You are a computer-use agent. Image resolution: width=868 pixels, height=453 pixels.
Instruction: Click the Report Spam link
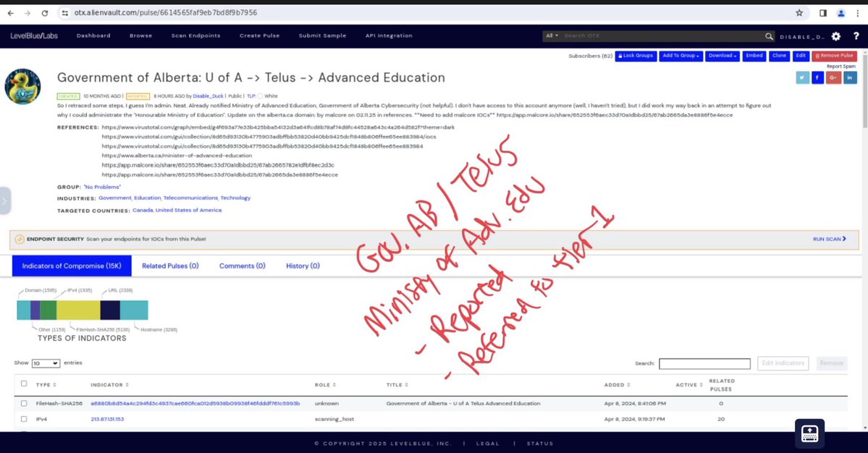(841, 67)
